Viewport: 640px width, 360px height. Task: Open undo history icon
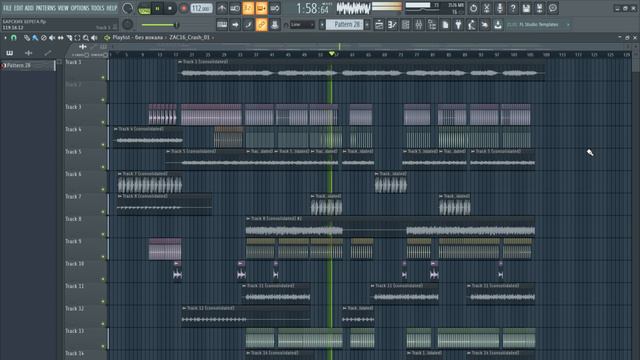coord(473,8)
